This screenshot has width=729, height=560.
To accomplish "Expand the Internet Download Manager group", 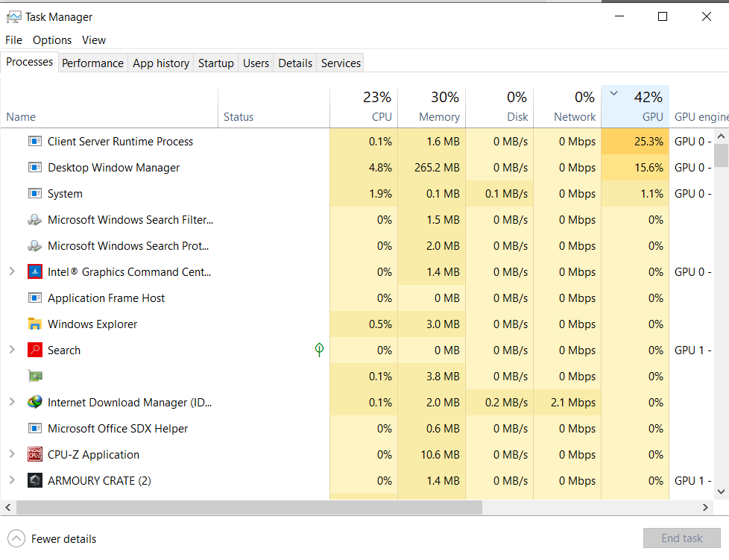I will click(x=12, y=401).
